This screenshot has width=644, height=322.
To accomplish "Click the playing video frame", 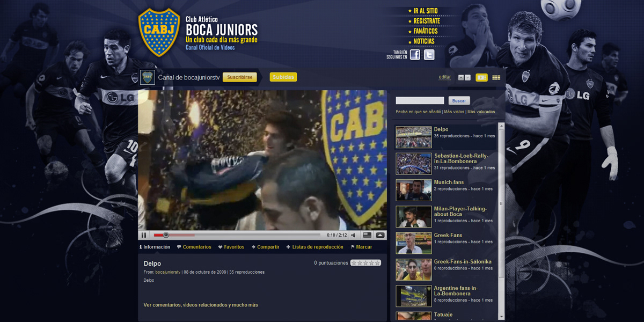I will click(262, 160).
